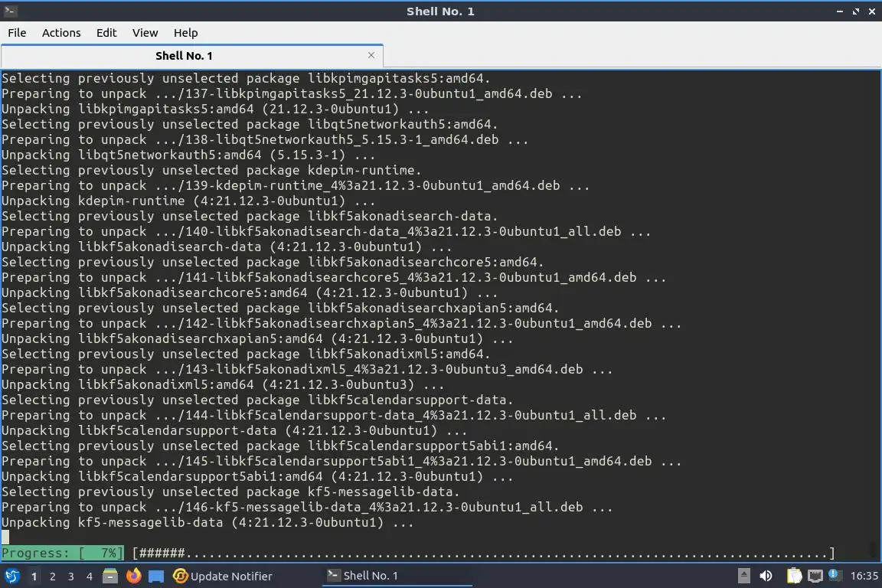Switch to workspace 1 in pager
Screen dimensions: 882x588
[x=34, y=577]
